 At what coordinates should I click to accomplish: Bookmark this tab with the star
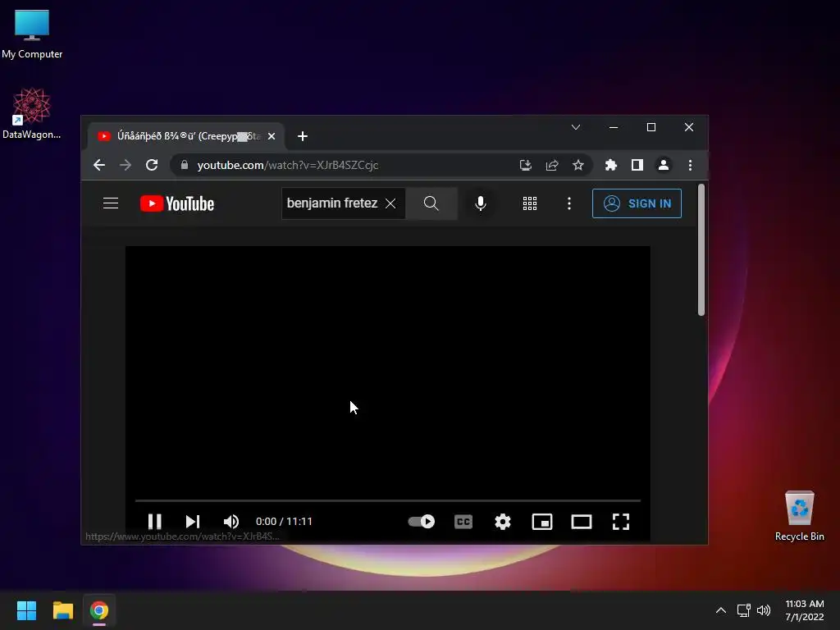coord(578,165)
